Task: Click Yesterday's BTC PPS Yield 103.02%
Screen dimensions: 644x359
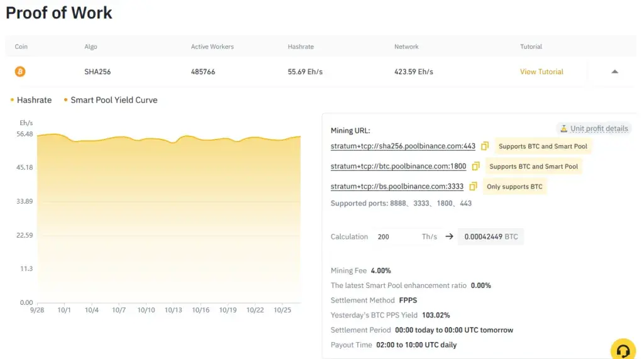Action: pos(436,315)
